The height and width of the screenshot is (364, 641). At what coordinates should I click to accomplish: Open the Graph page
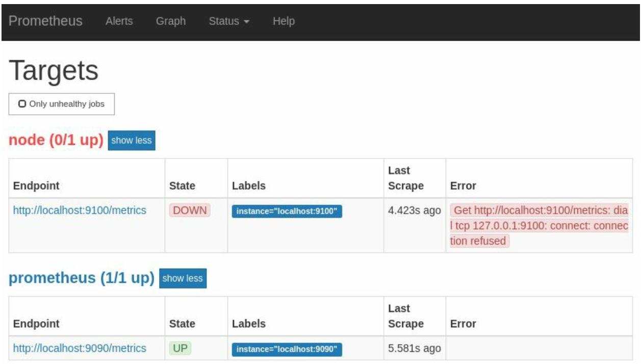tap(170, 21)
